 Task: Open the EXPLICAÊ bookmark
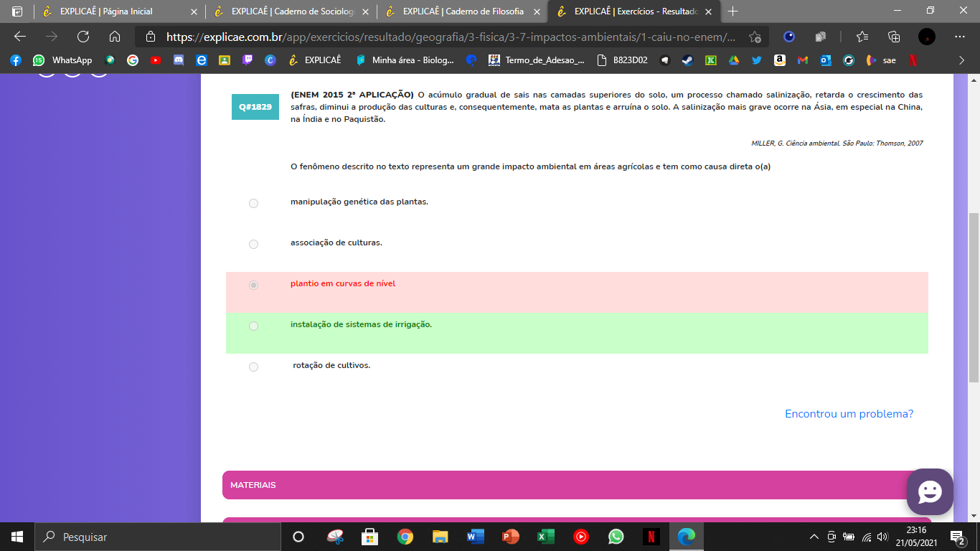tap(314, 60)
